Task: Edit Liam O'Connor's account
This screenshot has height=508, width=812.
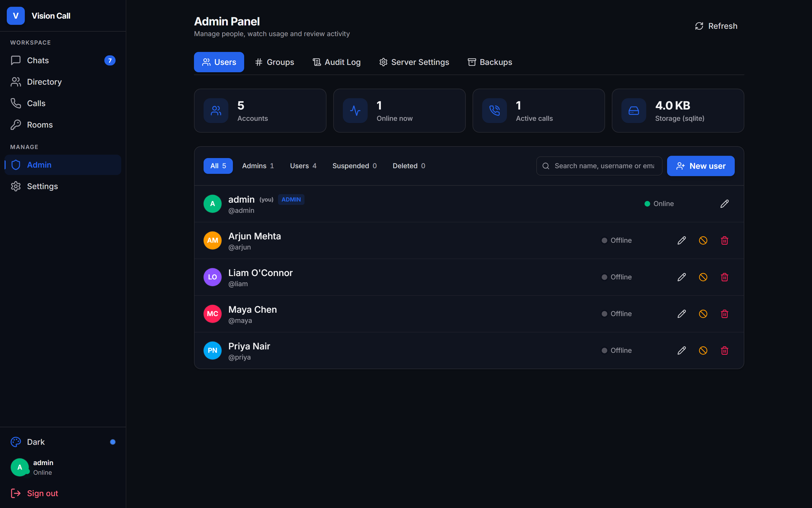Action: (x=681, y=277)
